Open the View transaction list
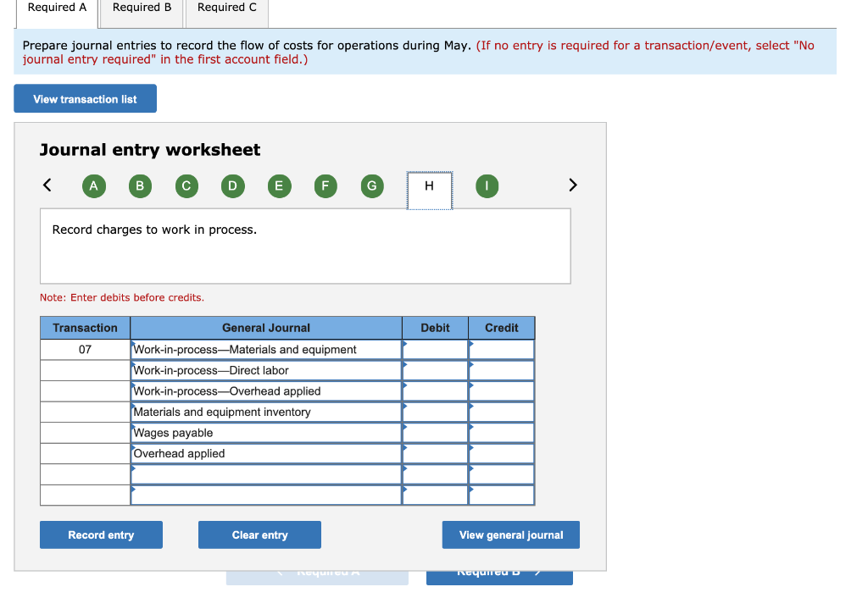This screenshot has width=868, height=609. point(85,98)
